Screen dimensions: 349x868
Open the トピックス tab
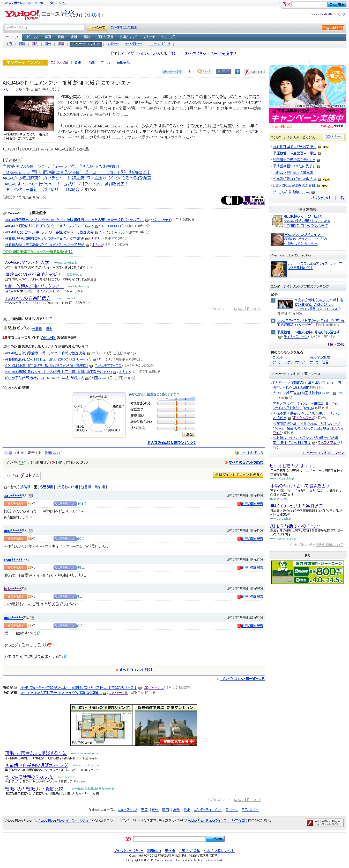pyautogui.click(x=32, y=37)
